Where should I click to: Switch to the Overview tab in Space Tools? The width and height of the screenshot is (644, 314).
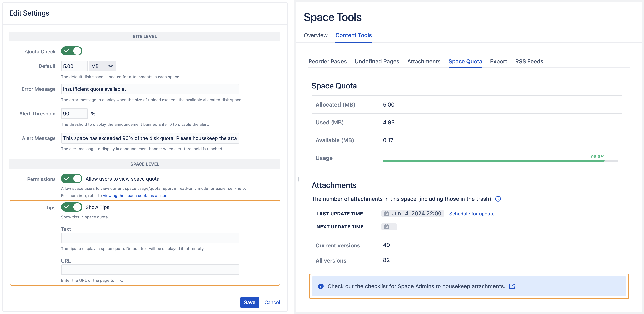click(x=315, y=35)
